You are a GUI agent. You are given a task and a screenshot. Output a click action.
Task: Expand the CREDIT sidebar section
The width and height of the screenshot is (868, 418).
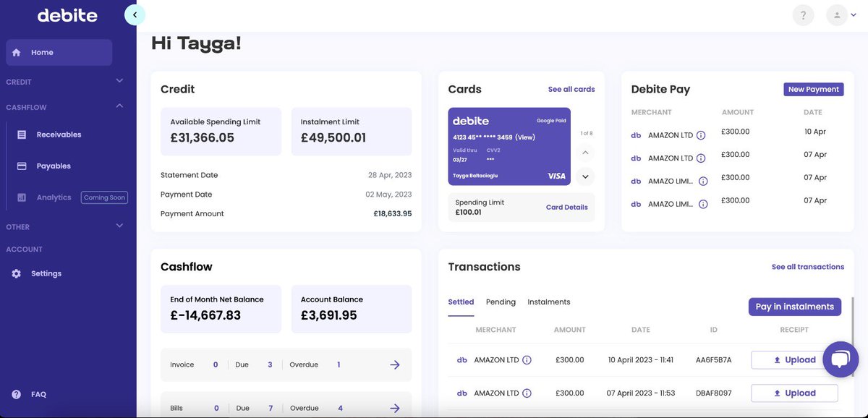pos(65,82)
